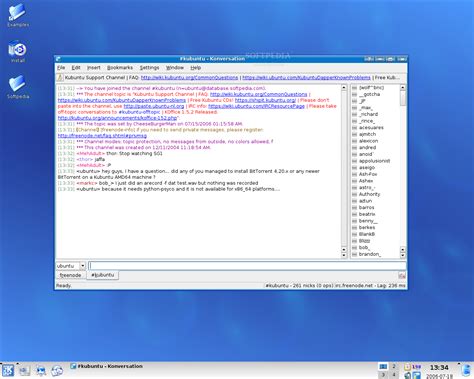
Task: Select nick acesuares in the user list
Action: (371, 128)
